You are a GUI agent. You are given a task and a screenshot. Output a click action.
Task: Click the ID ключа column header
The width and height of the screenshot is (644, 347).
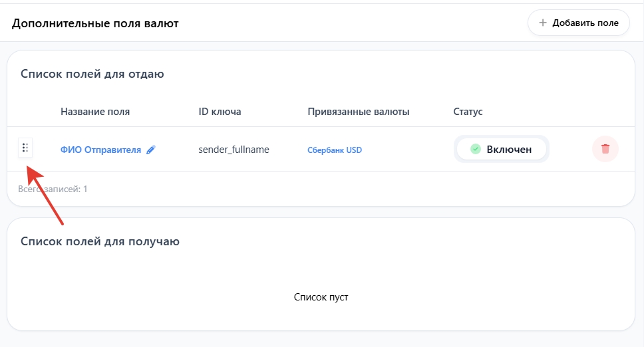click(x=220, y=112)
